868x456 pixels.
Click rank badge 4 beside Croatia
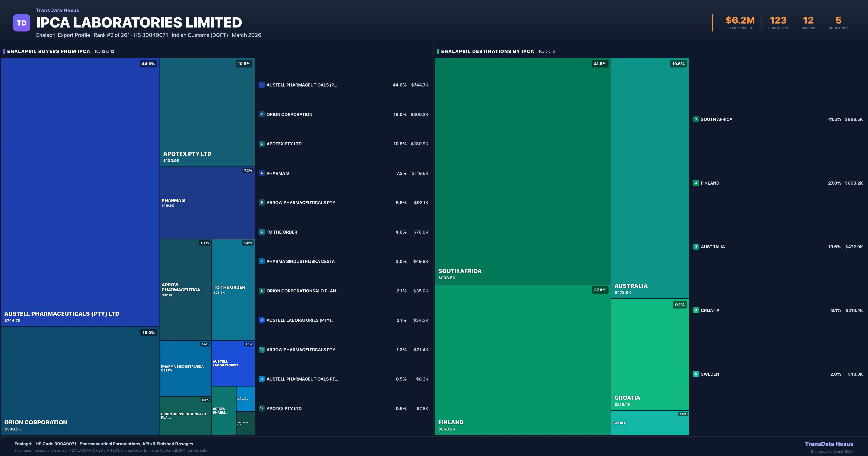pos(696,310)
